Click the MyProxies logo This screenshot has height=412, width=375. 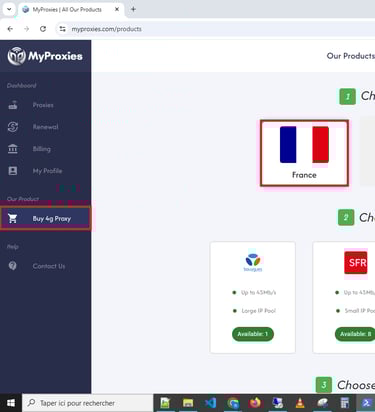pyautogui.click(x=45, y=56)
